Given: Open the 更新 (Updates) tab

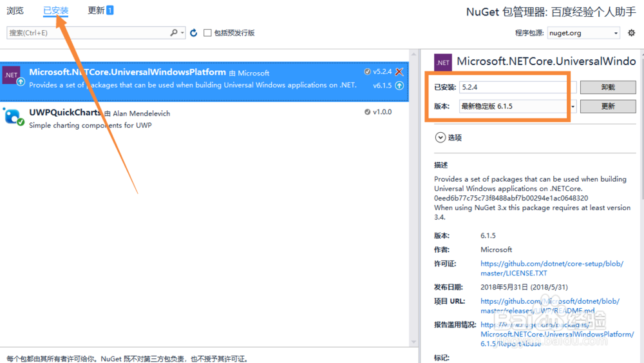Looking at the screenshot, I should (x=100, y=10).
